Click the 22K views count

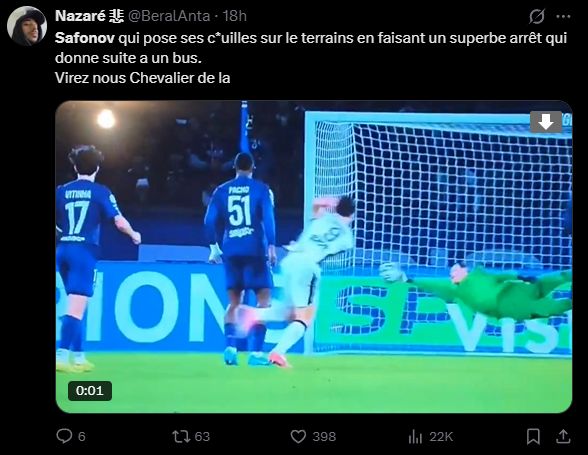[x=441, y=437]
